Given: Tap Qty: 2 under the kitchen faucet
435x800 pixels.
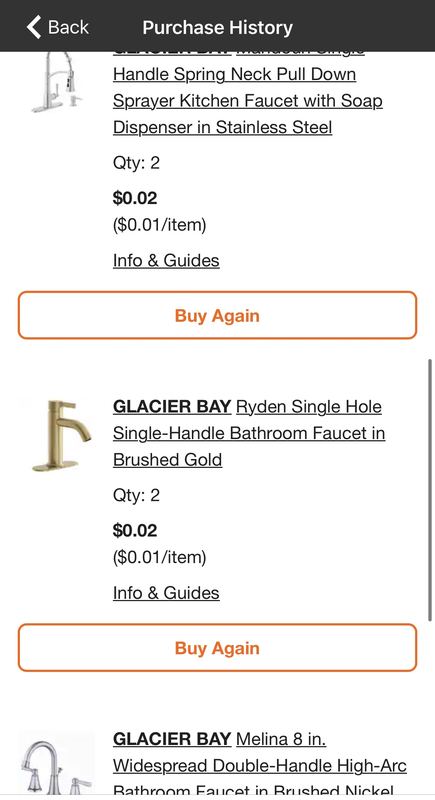Looking at the screenshot, I should pyautogui.click(x=136, y=163).
